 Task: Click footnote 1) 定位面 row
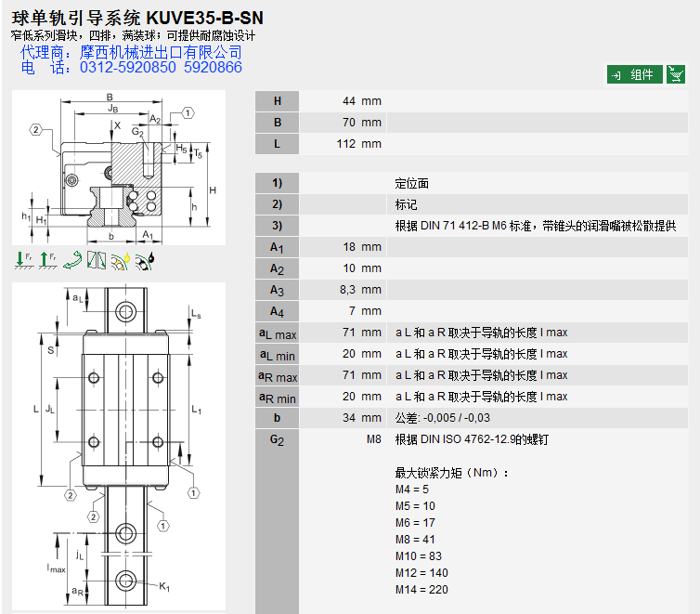[412, 184]
